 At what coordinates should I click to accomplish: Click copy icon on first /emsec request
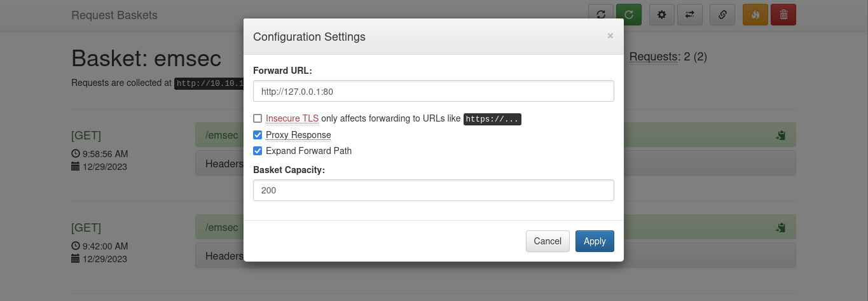(780, 135)
